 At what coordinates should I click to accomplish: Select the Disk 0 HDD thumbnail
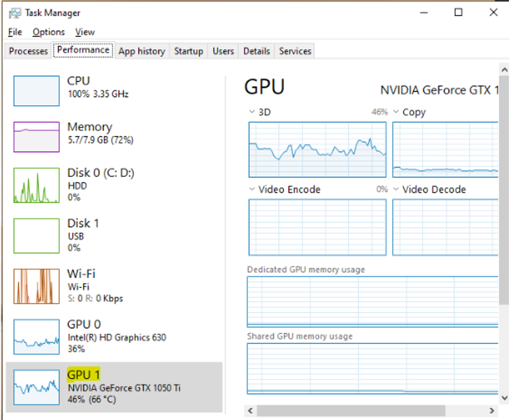[37, 185]
